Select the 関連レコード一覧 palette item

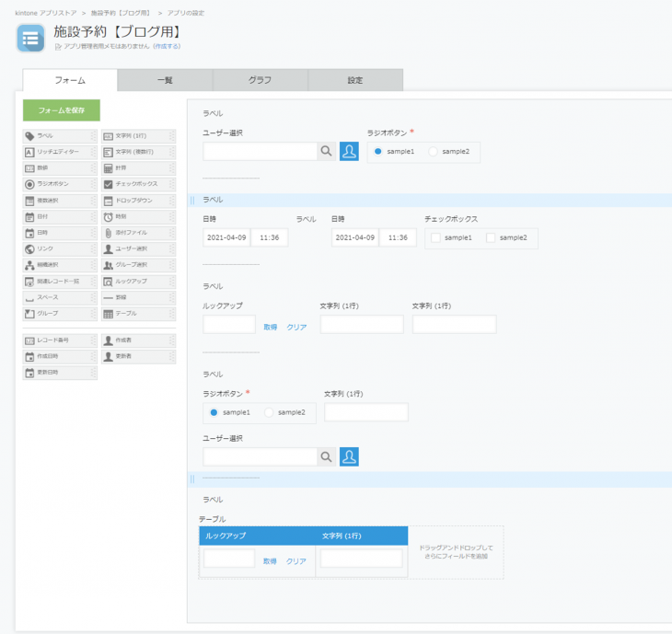tap(60, 282)
